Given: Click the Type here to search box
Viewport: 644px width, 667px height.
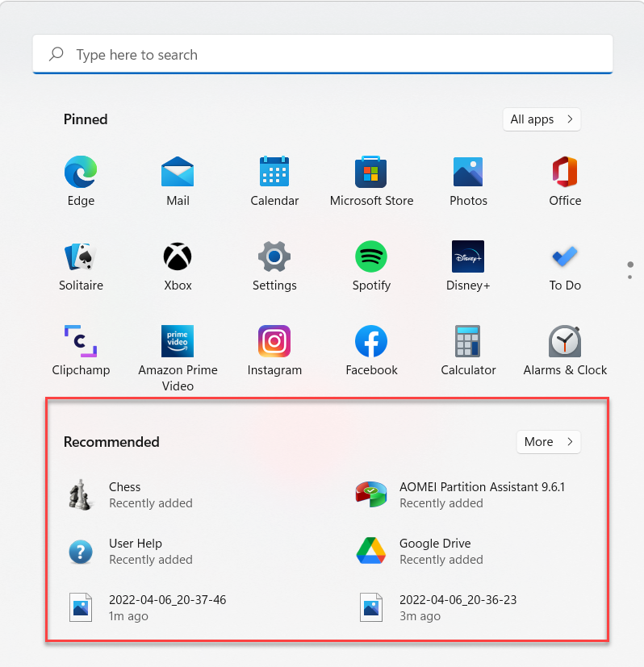Looking at the screenshot, I should coord(323,55).
